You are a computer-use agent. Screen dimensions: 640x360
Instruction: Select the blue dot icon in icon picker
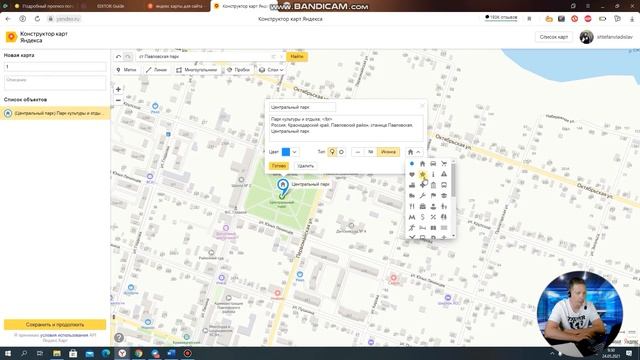(x=411, y=164)
